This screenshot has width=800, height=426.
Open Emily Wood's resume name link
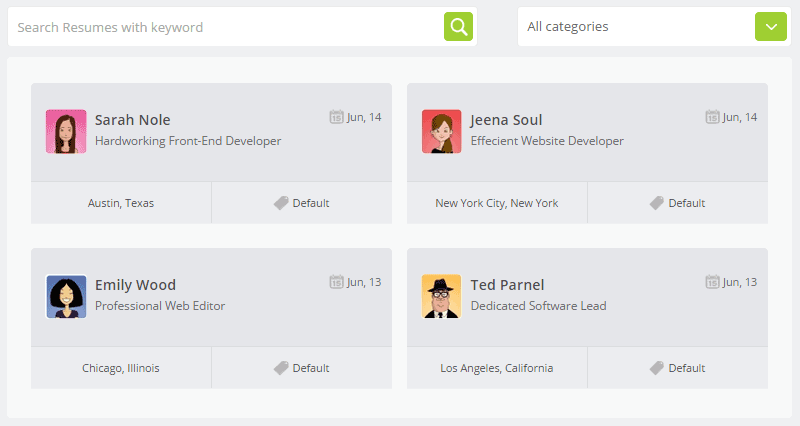135,285
